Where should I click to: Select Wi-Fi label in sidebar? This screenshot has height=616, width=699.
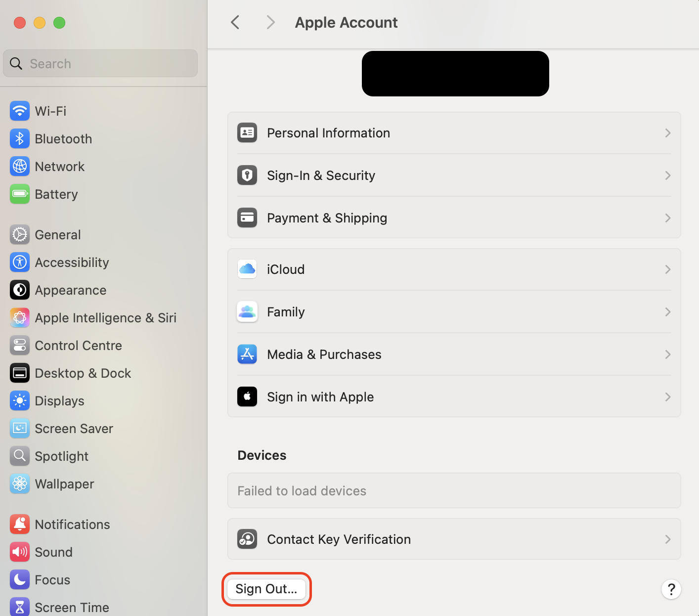pyautogui.click(x=50, y=111)
